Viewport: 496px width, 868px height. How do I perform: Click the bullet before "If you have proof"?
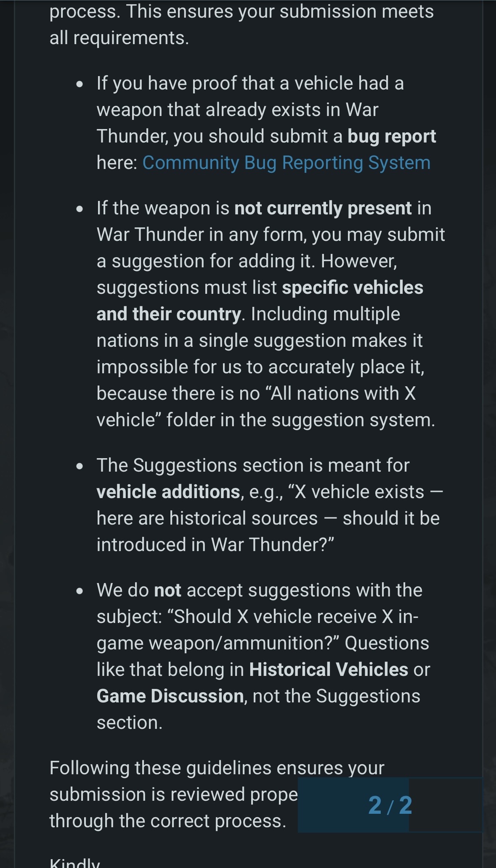click(x=80, y=84)
